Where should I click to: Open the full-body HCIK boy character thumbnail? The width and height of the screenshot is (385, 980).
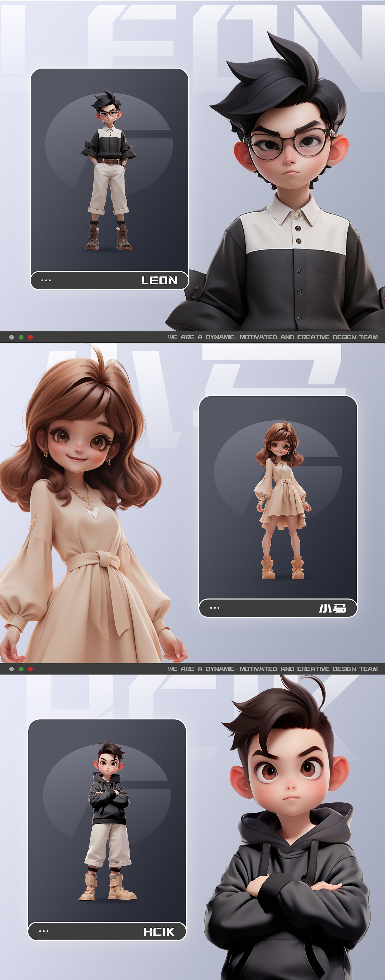click(x=108, y=821)
